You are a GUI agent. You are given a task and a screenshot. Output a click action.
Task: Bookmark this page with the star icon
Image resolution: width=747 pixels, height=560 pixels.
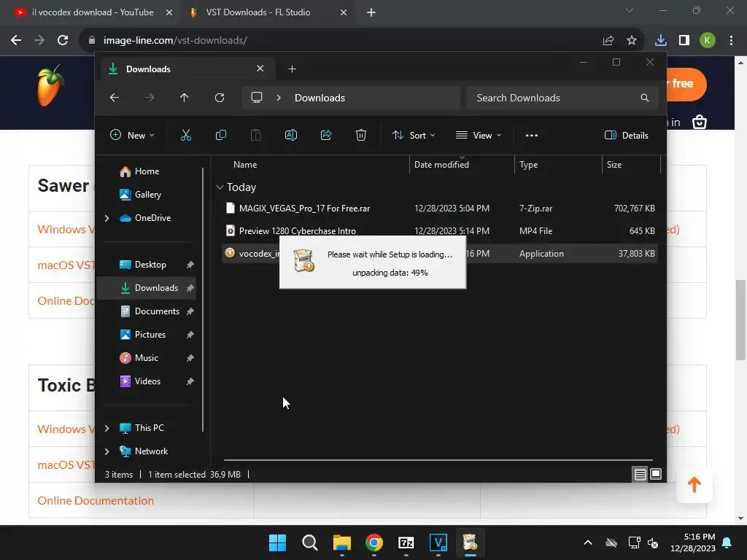click(x=632, y=41)
